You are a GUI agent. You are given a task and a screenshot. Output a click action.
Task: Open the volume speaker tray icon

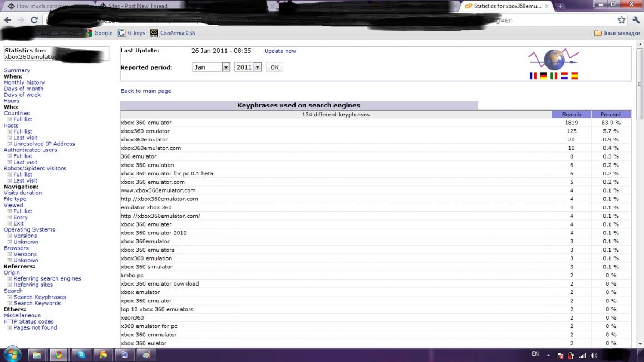point(594,355)
